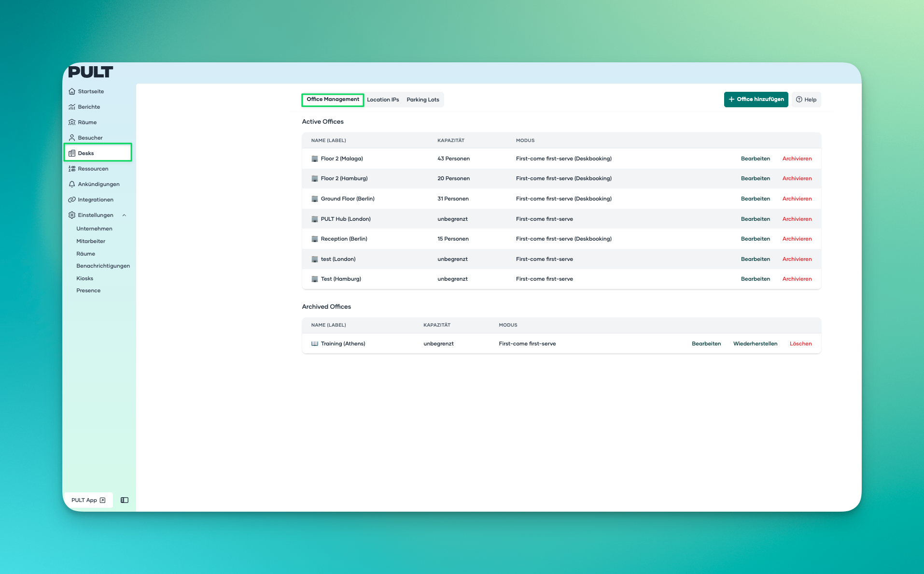The width and height of the screenshot is (924, 574).
Task: Archive test (London) office
Action: (797, 259)
